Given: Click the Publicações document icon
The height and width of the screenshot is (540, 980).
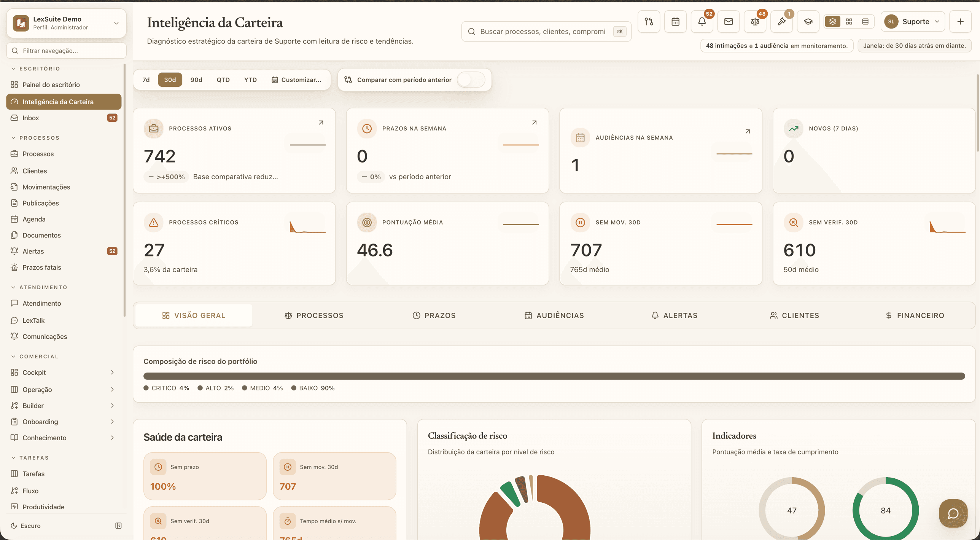Looking at the screenshot, I should point(14,203).
